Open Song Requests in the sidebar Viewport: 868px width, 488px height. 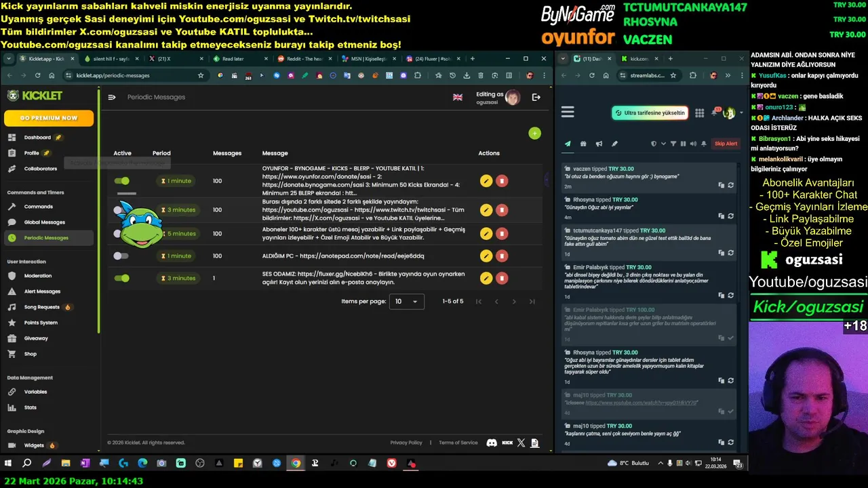(41, 307)
